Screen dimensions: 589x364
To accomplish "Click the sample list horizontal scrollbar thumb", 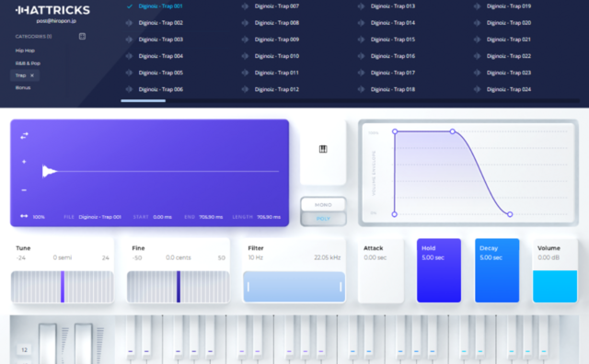I will click(144, 100).
